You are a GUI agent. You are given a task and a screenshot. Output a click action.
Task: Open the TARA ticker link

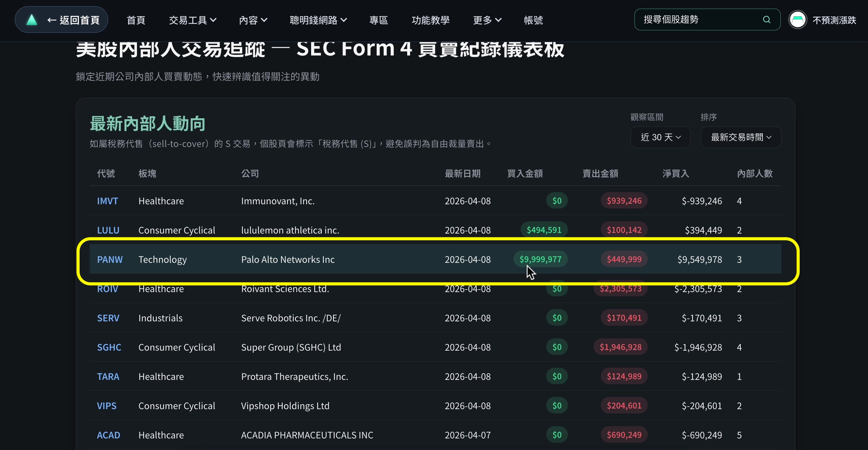(108, 377)
